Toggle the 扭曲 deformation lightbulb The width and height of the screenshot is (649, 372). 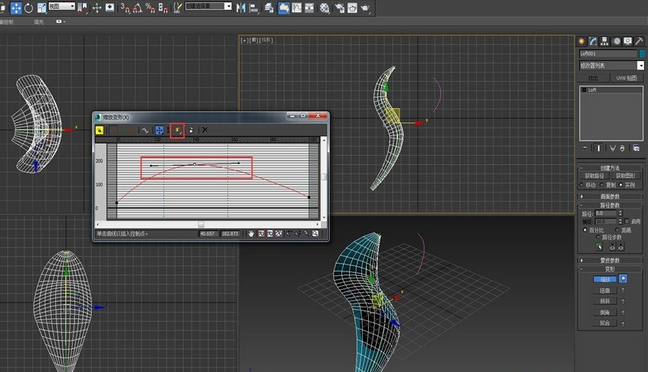pyautogui.click(x=623, y=290)
